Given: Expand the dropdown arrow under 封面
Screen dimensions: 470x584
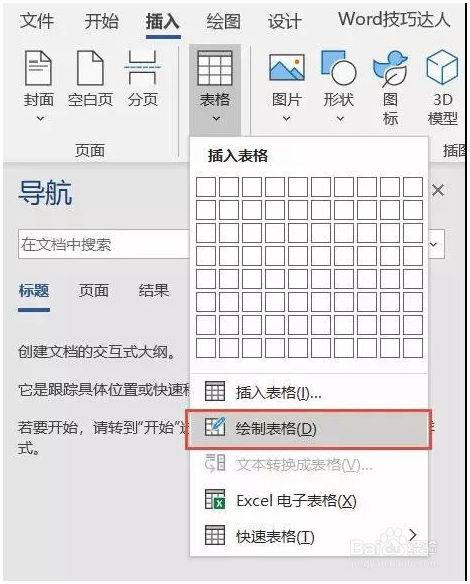Looking at the screenshot, I should point(40,119).
